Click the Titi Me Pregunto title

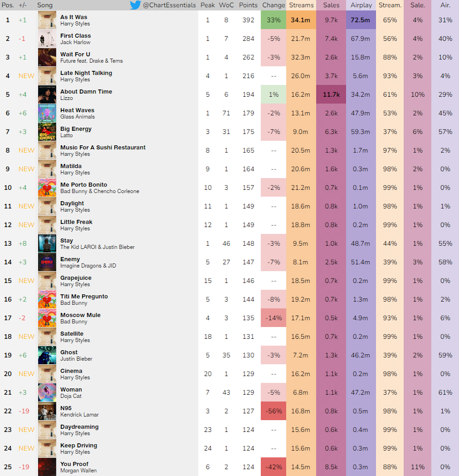pyautogui.click(x=84, y=296)
